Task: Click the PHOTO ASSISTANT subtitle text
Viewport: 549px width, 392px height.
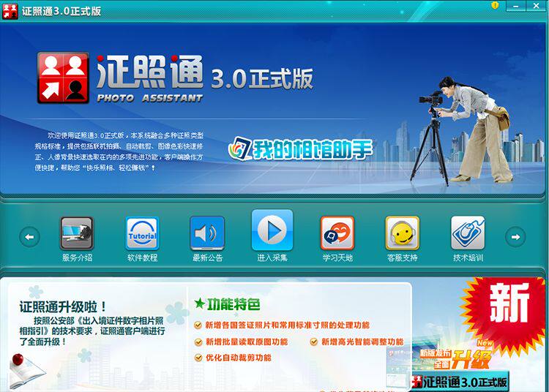Action: (150, 98)
